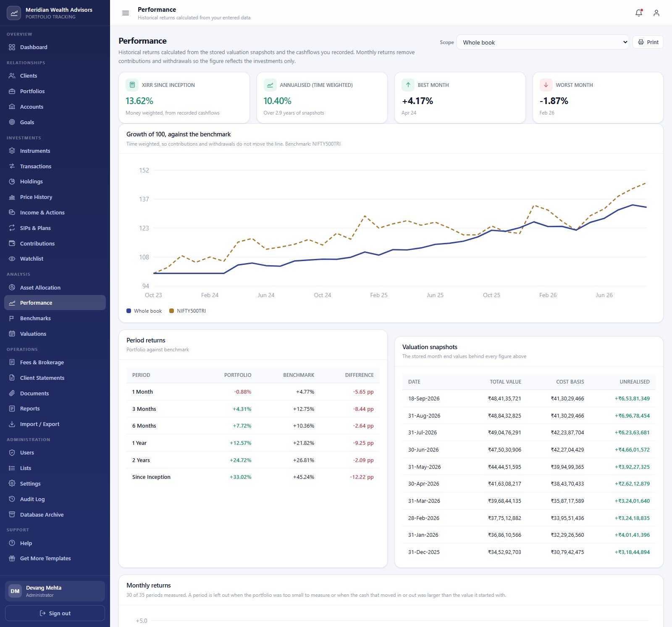The width and height of the screenshot is (672, 627).
Task: Click the 2 Years benchmark return +26.81%
Action: pyautogui.click(x=304, y=460)
